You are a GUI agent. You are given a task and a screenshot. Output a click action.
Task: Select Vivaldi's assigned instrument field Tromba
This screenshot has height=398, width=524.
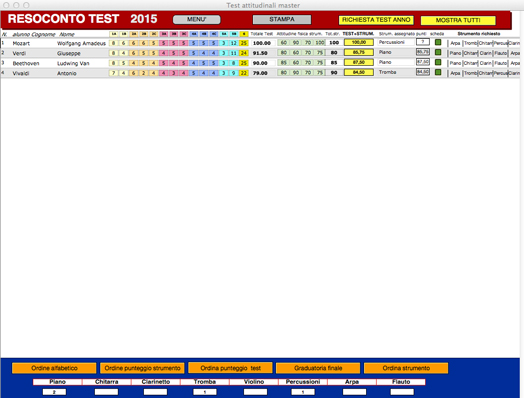point(395,72)
